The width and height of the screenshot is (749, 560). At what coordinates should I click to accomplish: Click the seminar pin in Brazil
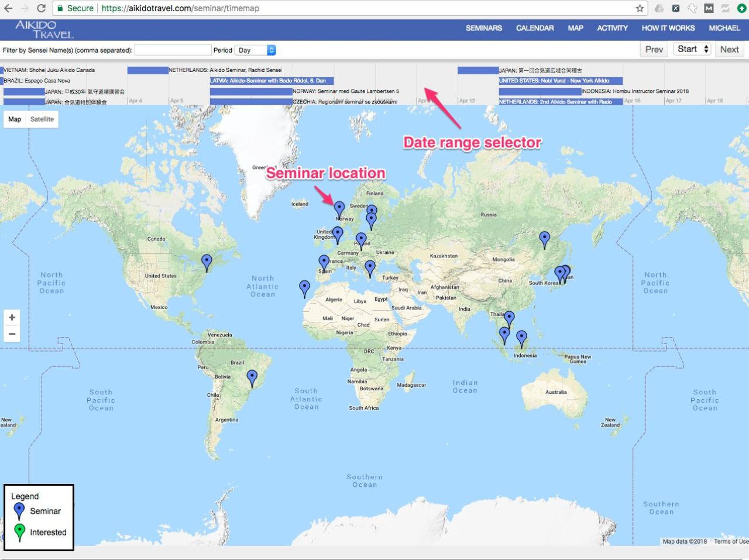point(252,377)
